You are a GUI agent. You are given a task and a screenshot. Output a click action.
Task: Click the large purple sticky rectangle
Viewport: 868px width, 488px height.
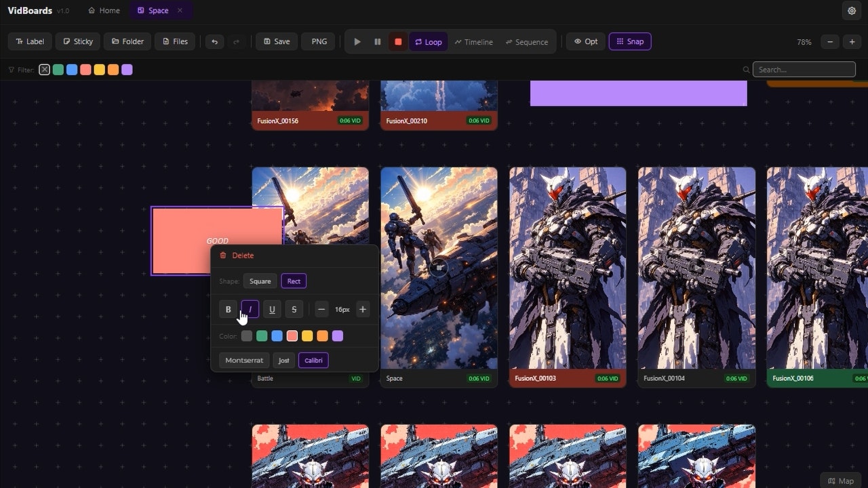click(x=638, y=94)
